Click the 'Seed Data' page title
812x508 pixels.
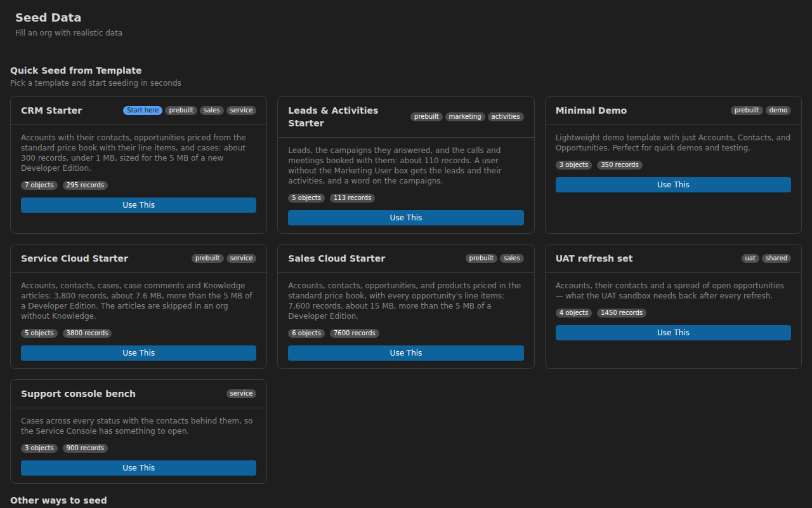click(48, 18)
